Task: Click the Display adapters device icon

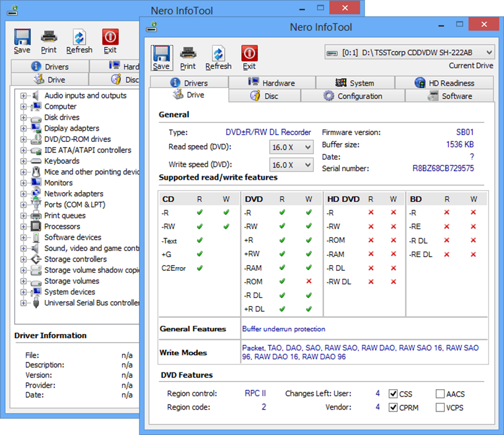Action: click(36, 128)
